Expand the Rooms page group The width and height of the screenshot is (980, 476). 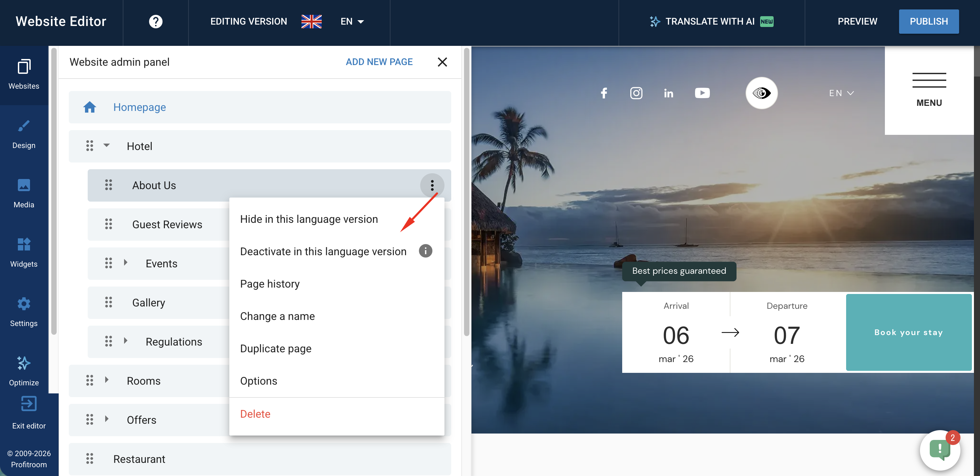[x=107, y=380]
